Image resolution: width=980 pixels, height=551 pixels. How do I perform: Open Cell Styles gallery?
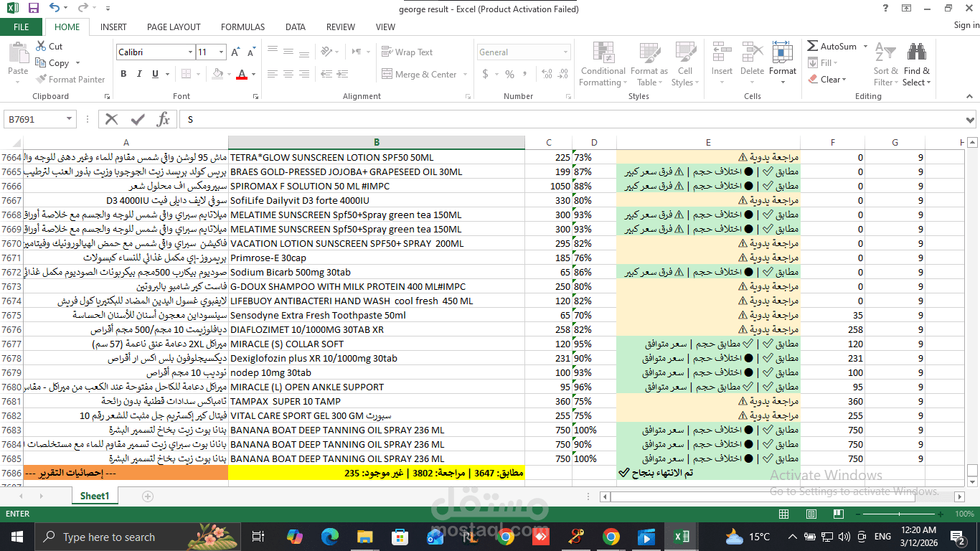coord(685,64)
